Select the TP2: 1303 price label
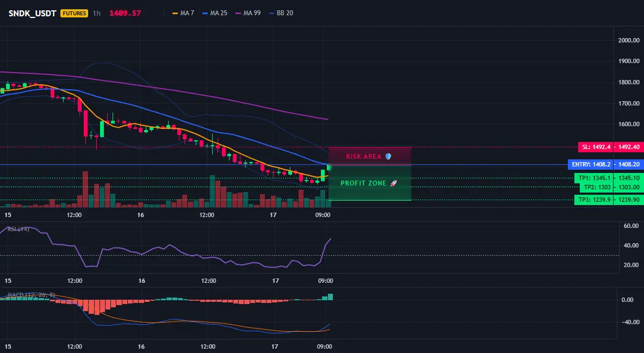The width and height of the screenshot is (644, 353). (597, 187)
